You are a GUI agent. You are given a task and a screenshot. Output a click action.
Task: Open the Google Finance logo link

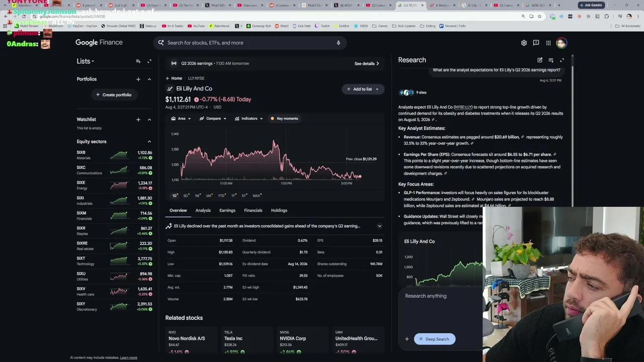click(x=99, y=43)
